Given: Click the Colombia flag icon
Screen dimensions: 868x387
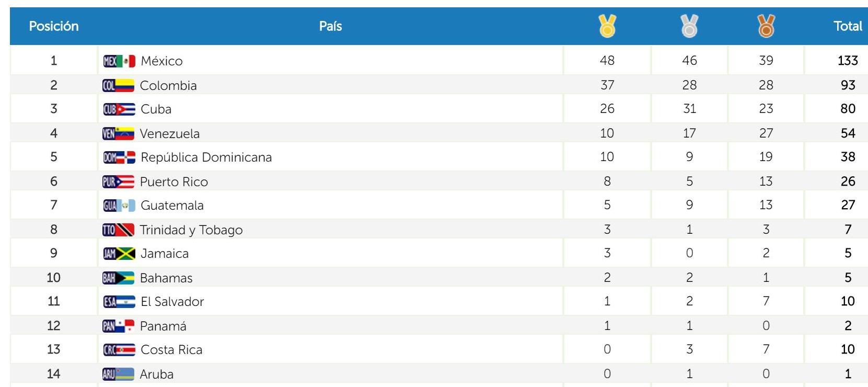Looking at the screenshot, I should pos(119,86).
